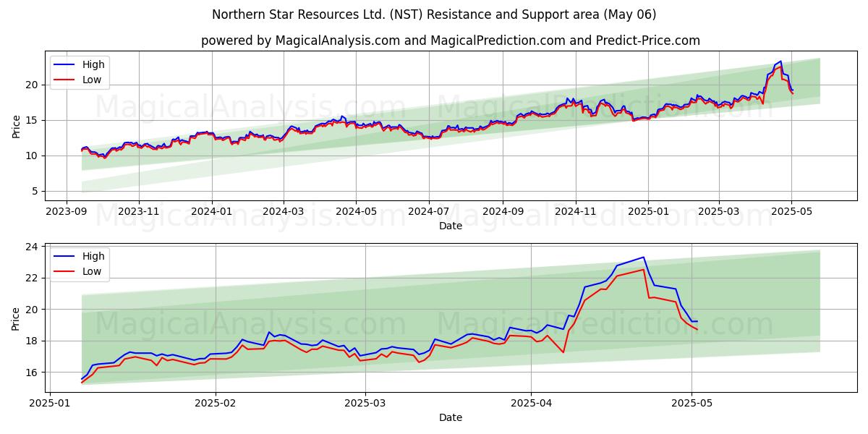Viewport: 868px width, 434px height.
Task: Click the 'Date' axis label under top chart
Action: point(450,226)
